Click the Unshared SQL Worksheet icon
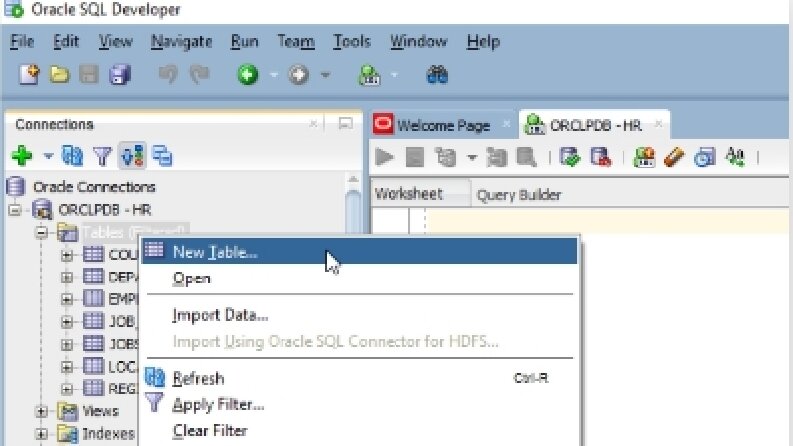The height and width of the screenshot is (446, 793). [x=644, y=157]
